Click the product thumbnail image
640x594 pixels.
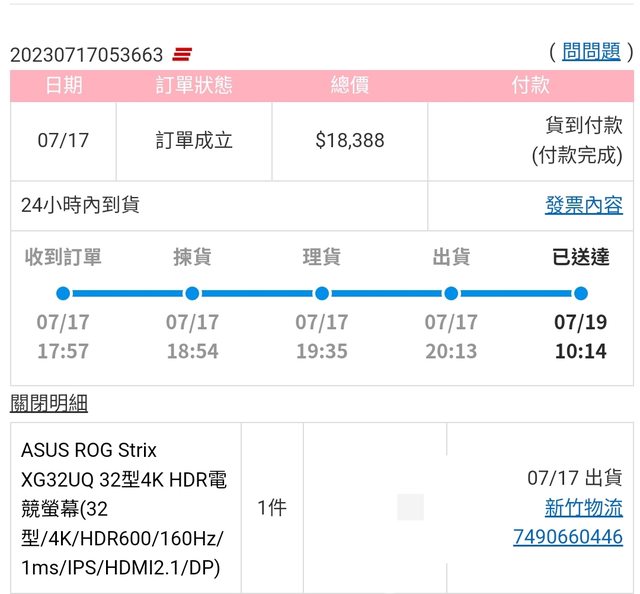tap(410, 507)
